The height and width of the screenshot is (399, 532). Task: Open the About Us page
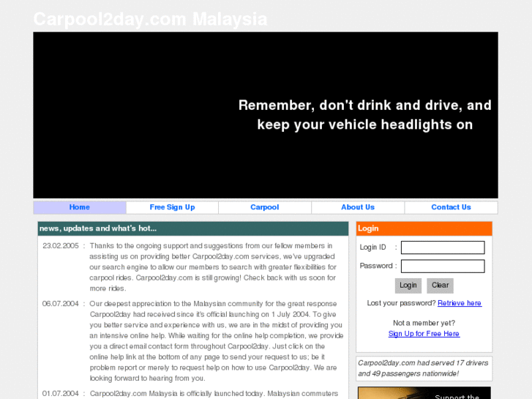point(358,207)
